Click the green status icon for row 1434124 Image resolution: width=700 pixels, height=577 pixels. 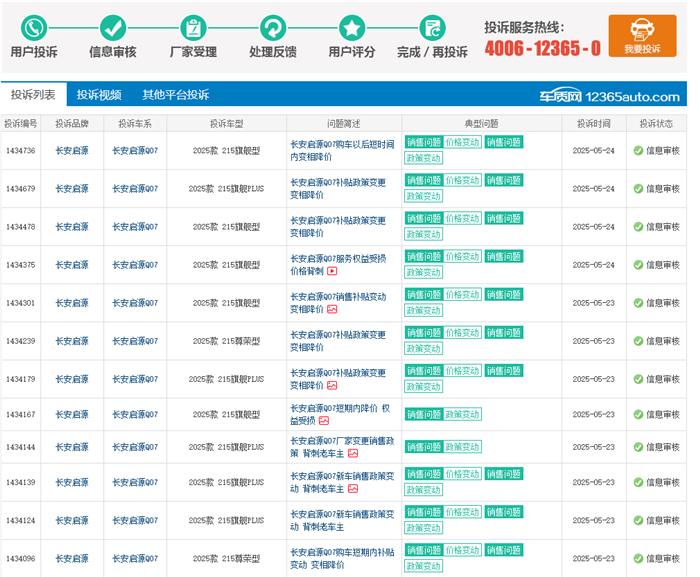(x=638, y=520)
